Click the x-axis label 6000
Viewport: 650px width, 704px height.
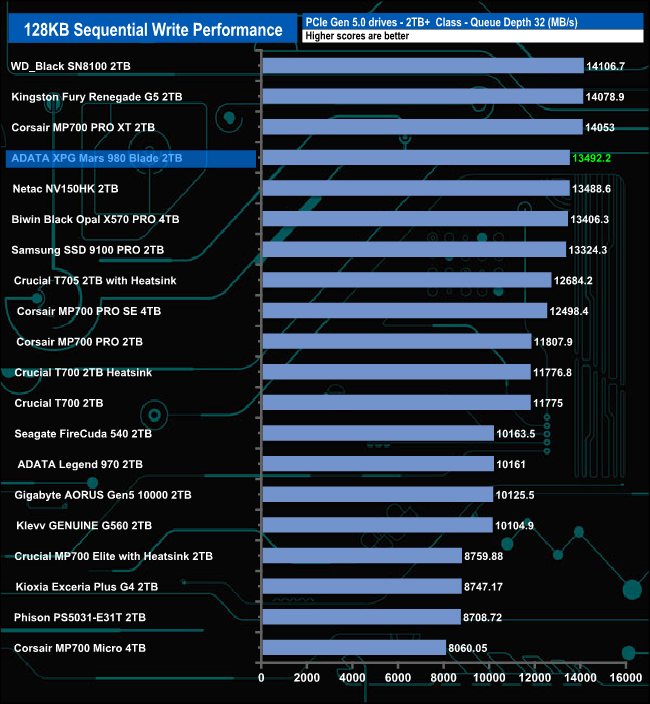(398, 678)
